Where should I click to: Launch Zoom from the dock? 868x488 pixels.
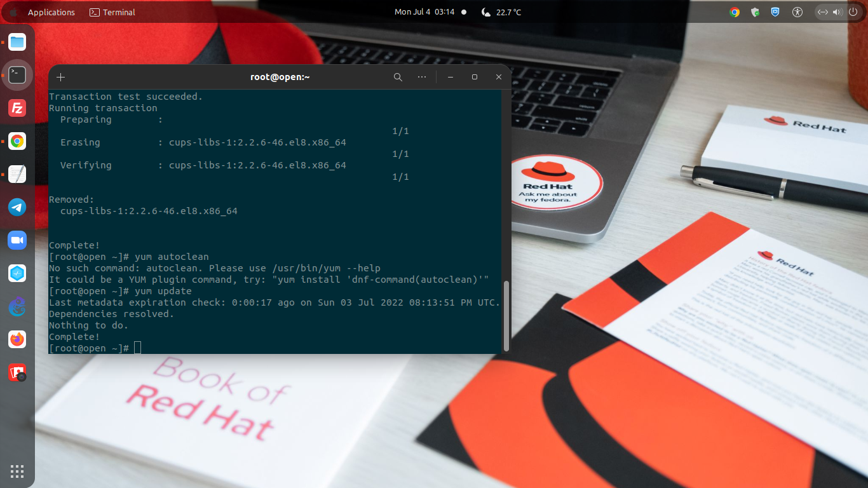pyautogui.click(x=17, y=240)
